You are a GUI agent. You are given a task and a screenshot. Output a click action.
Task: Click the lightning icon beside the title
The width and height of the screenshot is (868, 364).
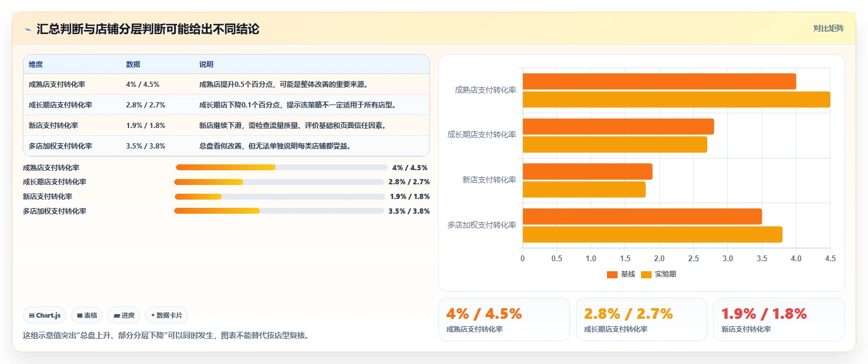tap(28, 29)
